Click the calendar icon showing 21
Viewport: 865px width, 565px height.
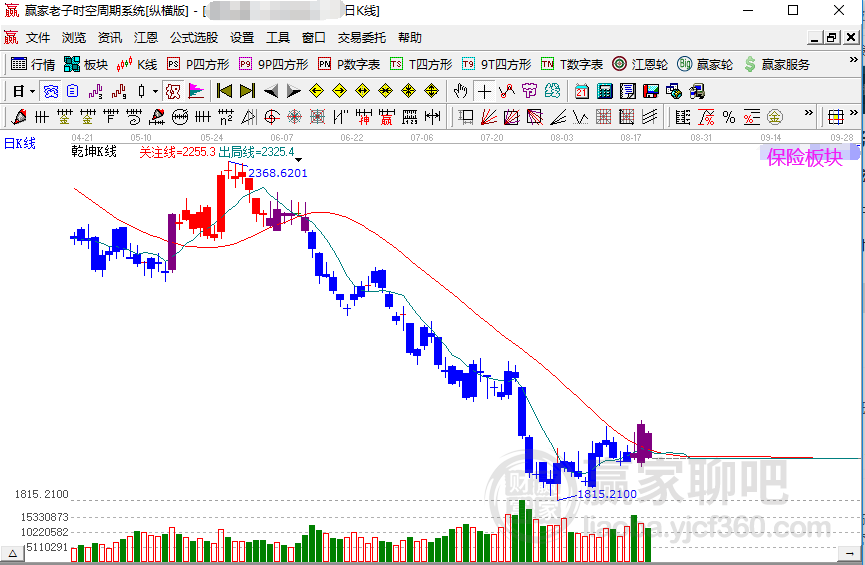click(581, 91)
